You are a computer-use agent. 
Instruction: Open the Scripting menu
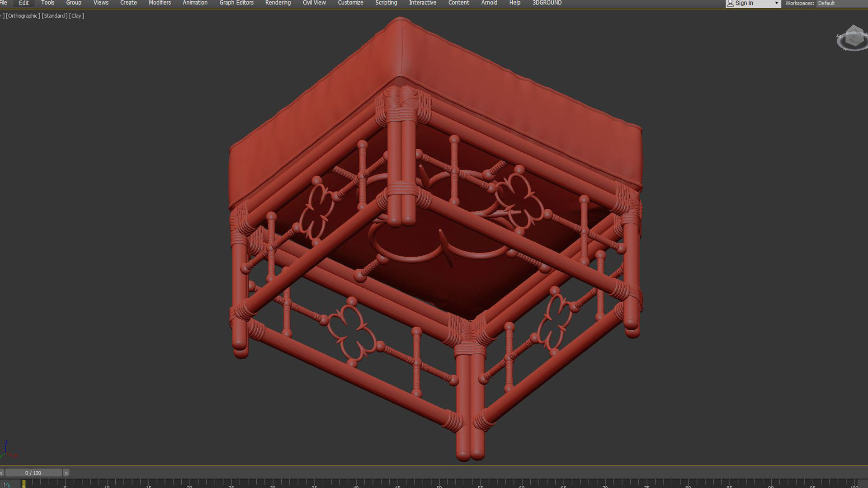(386, 3)
